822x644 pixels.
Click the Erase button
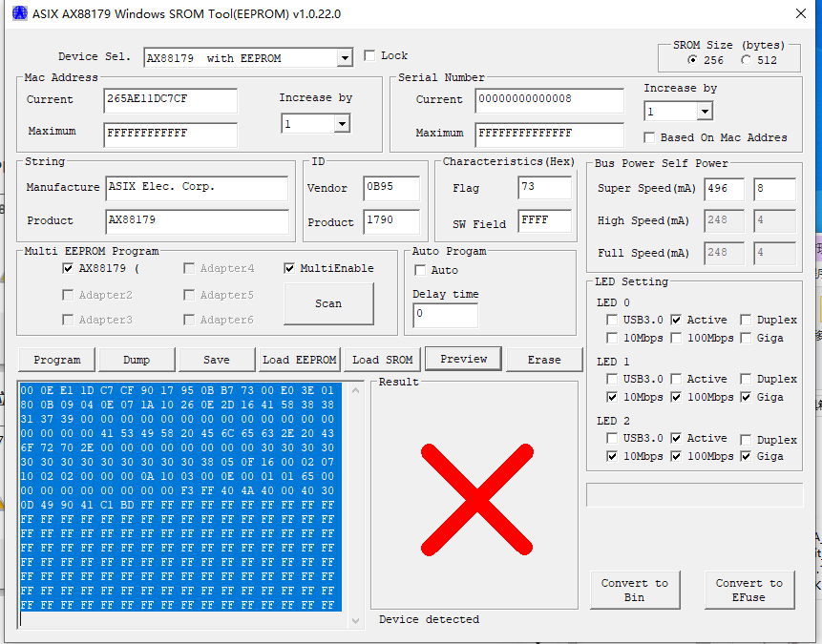[x=544, y=360]
